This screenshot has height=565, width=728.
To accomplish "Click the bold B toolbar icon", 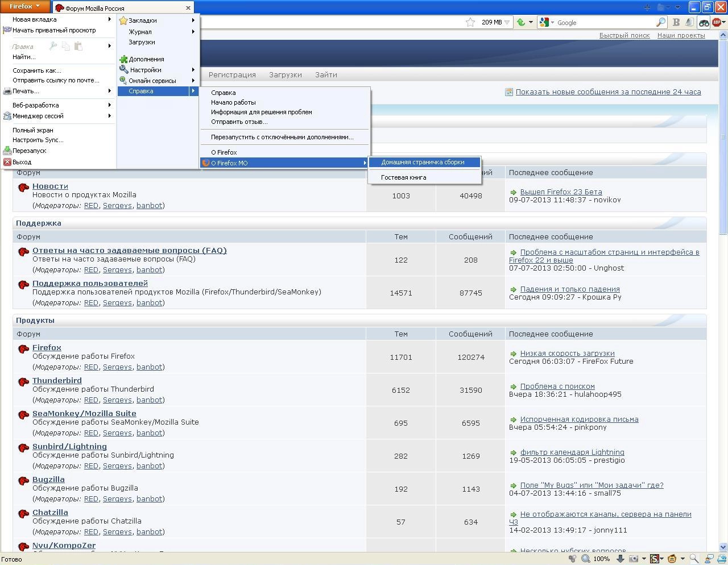I will click(676, 22).
